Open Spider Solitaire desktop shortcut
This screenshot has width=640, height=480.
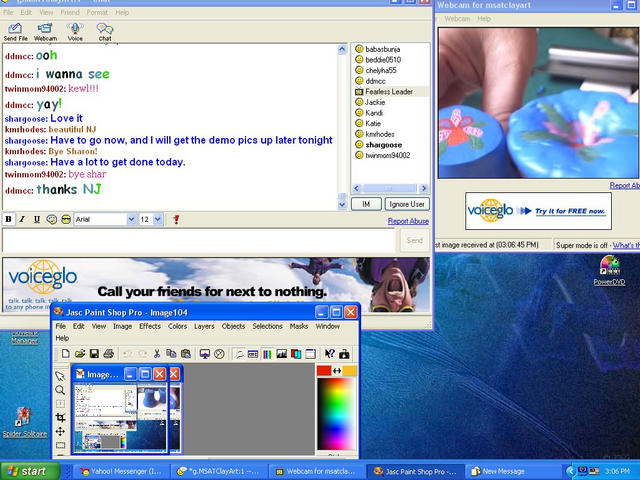[24, 422]
